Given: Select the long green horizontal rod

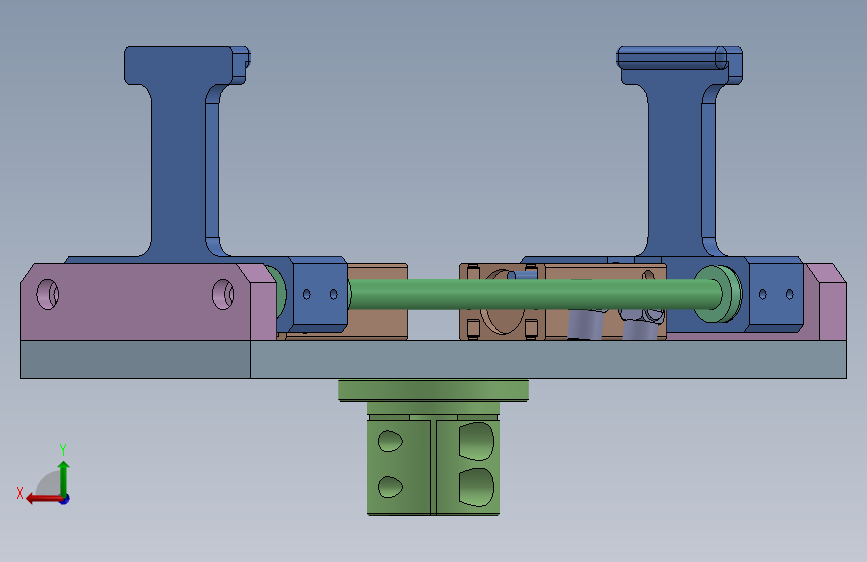Looking at the screenshot, I should tap(534, 294).
